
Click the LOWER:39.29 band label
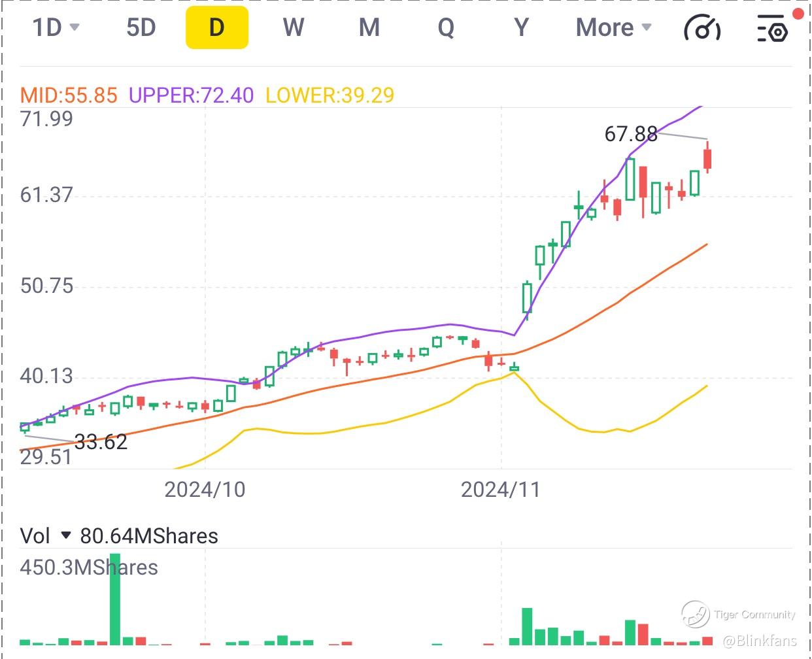[x=330, y=95]
